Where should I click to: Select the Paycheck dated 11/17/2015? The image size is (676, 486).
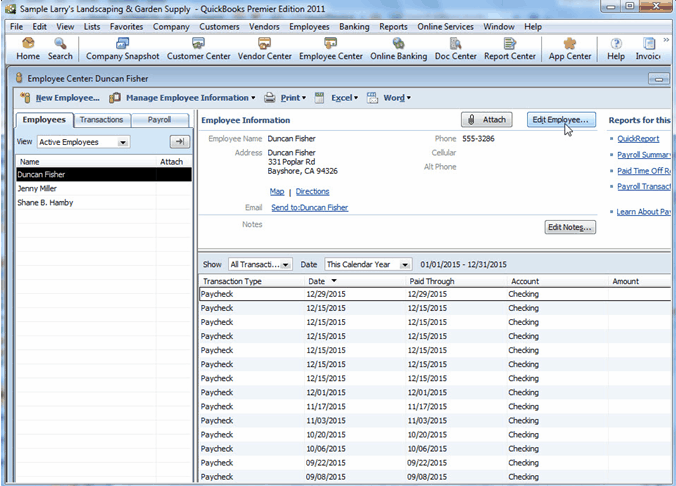coord(435,407)
